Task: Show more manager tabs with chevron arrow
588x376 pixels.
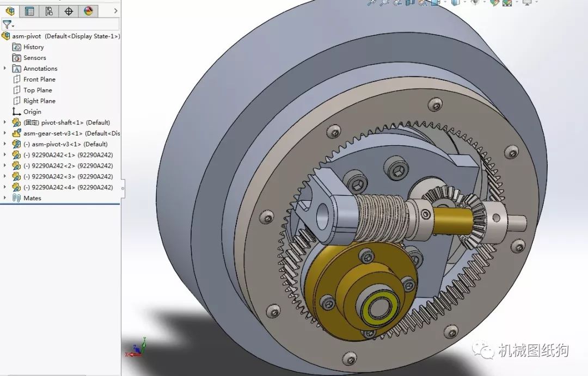Action: (116, 11)
